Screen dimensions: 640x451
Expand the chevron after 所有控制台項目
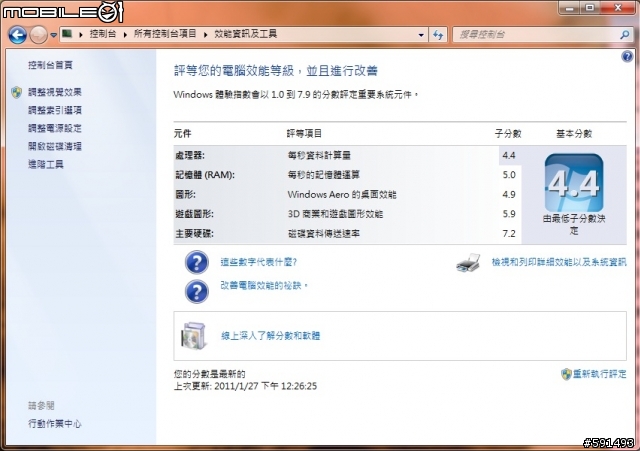point(205,35)
